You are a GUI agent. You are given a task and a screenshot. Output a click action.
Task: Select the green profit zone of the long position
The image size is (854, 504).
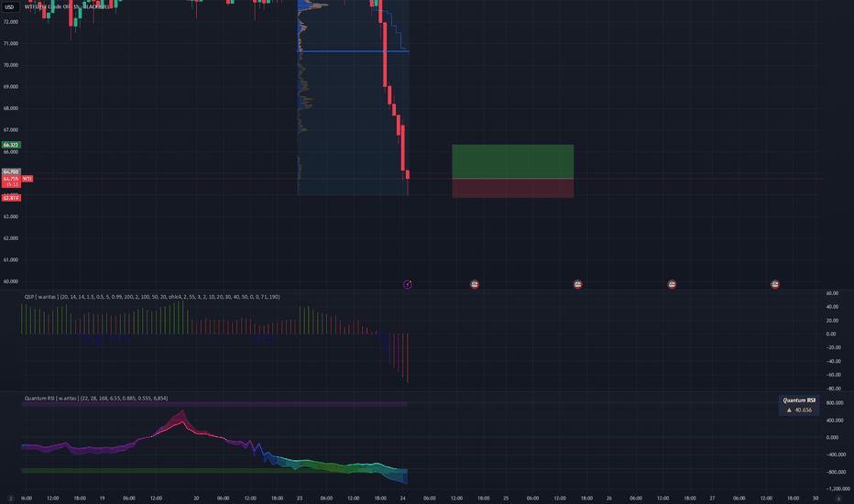(x=512, y=161)
